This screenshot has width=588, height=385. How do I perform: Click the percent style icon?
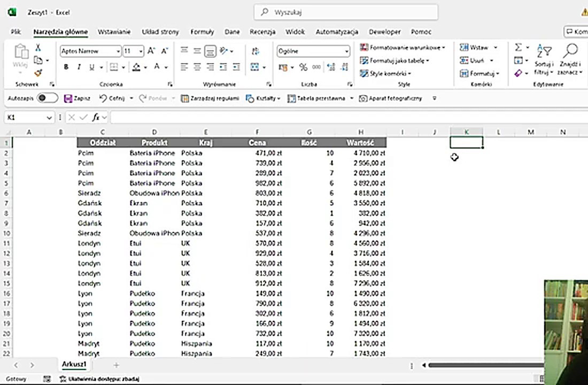pos(303,67)
